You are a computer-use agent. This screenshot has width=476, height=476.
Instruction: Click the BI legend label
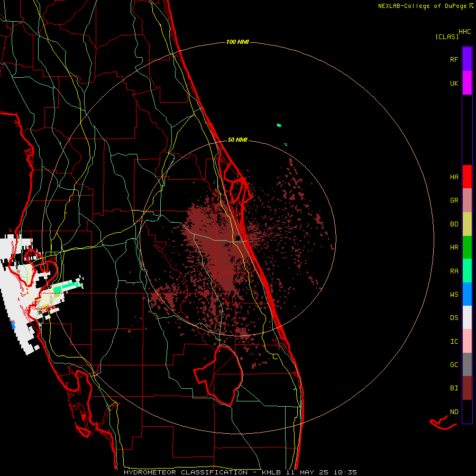pos(454,388)
